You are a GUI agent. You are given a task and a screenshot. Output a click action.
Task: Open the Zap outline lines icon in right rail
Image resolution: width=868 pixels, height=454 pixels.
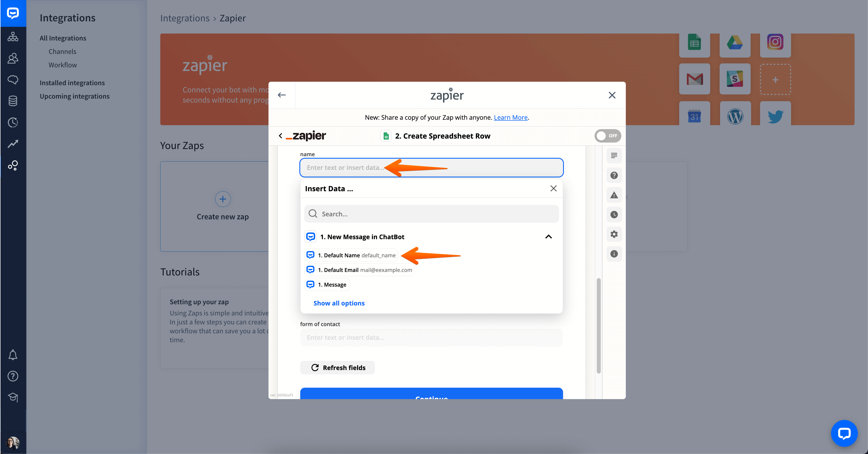[614, 156]
